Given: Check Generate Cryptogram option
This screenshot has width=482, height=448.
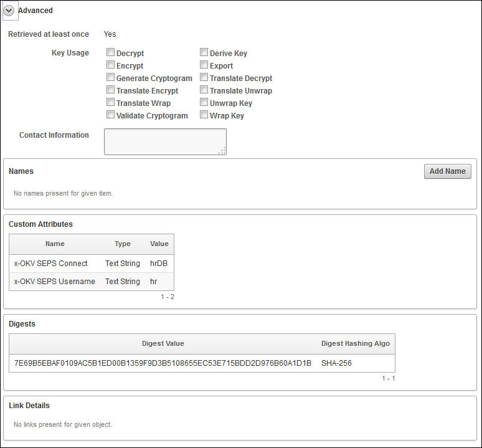Looking at the screenshot, I should pyautogui.click(x=110, y=77).
